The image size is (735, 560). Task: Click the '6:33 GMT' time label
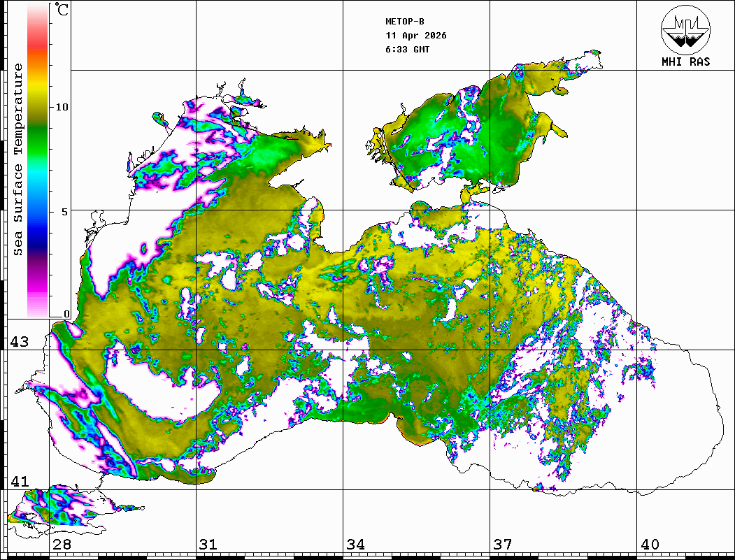(408, 50)
